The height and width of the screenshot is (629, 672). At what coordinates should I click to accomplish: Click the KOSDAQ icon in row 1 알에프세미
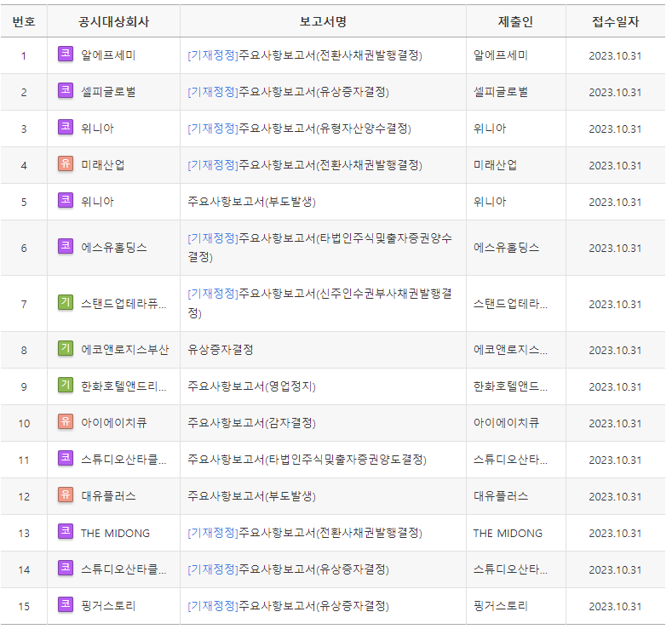[x=66, y=54]
